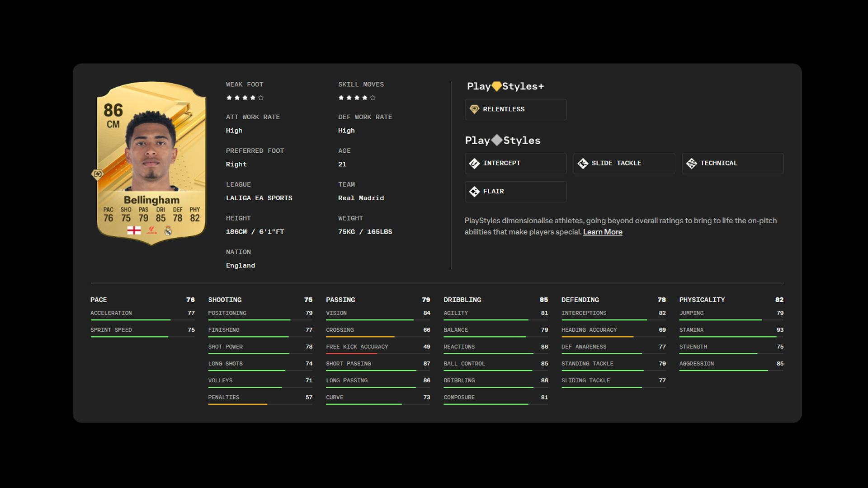Click the Flair PlayStyle icon

tap(475, 191)
